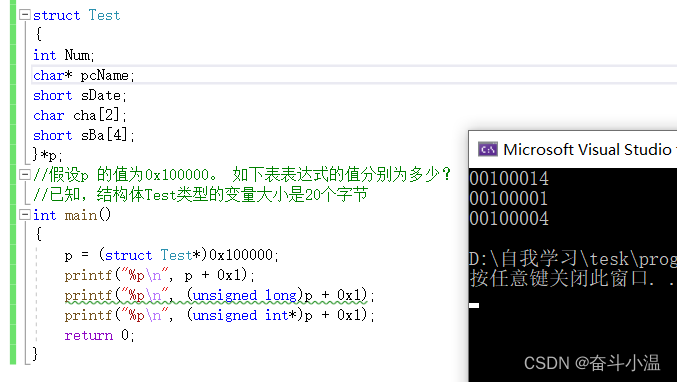
Task: Click the 'return 0;' statement
Action: (100, 335)
